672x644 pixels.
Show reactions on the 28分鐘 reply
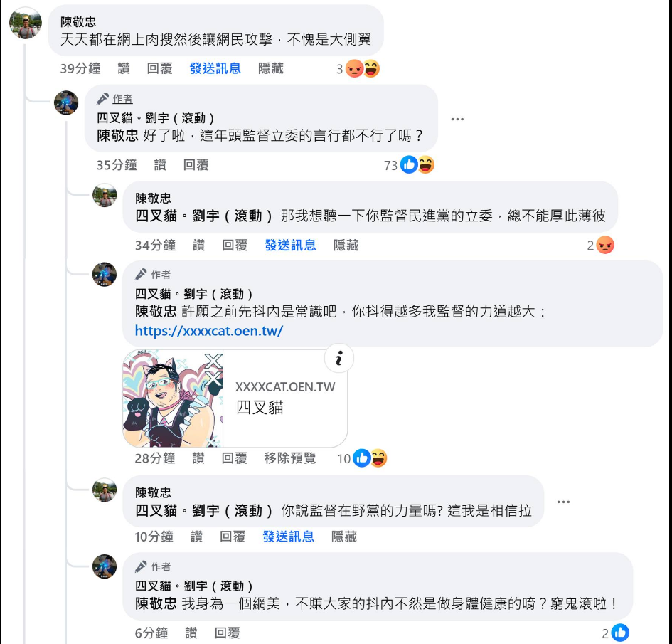pyautogui.click(x=362, y=458)
